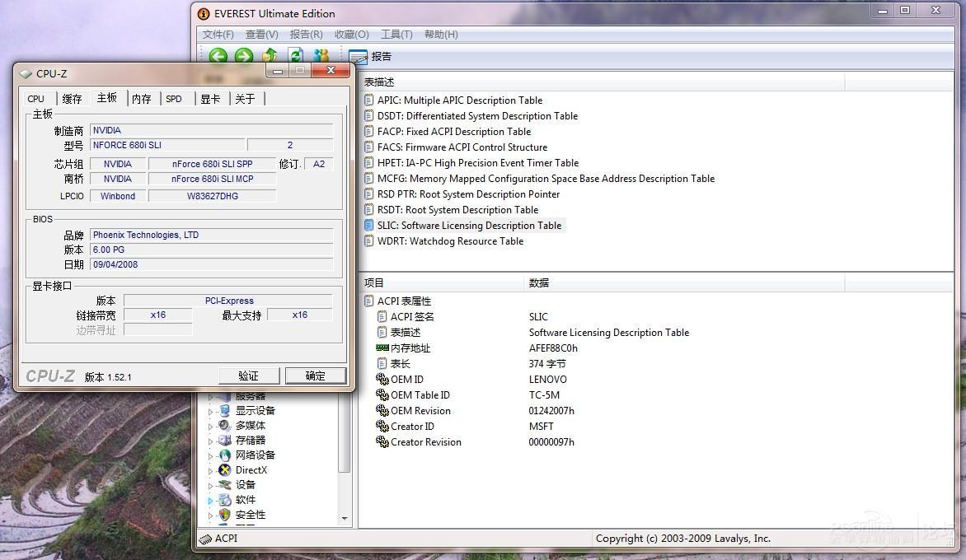
Task: Click tree panel scrollbar down arrow
Action: [x=345, y=518]
